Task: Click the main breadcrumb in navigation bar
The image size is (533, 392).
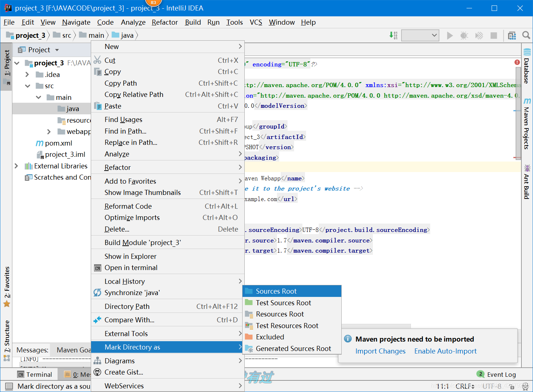Action: coord(92,35)
